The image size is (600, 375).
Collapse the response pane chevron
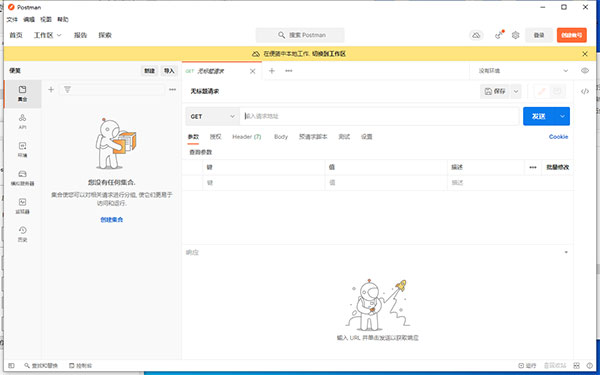[566, 252]
